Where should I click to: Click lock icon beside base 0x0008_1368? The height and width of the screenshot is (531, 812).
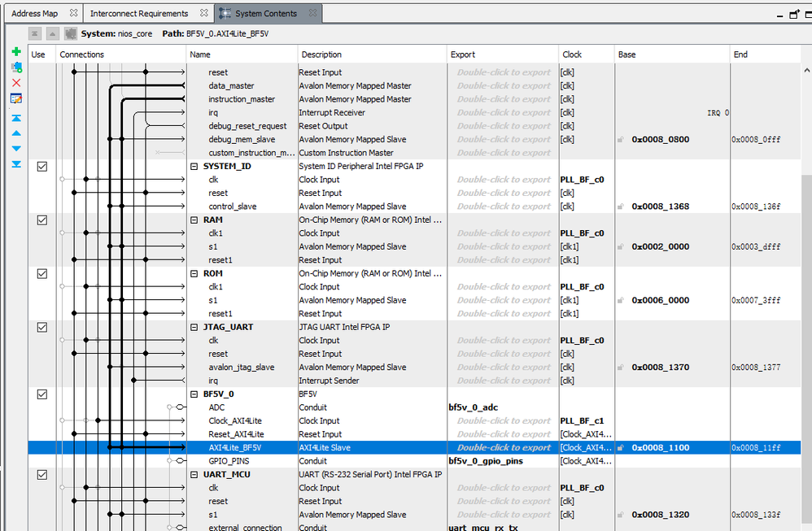point(621,207)
